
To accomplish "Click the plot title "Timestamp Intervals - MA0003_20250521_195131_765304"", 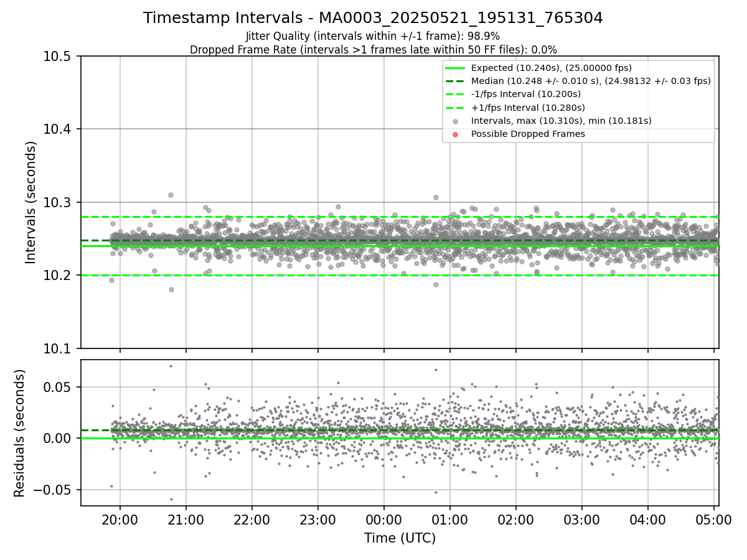I will (x=373, y=18).
